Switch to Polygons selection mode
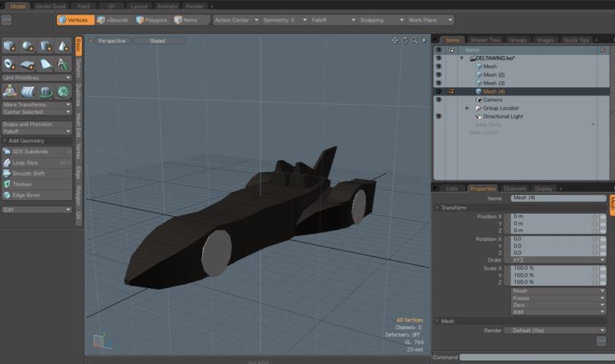615x364 pixels. 151,20
